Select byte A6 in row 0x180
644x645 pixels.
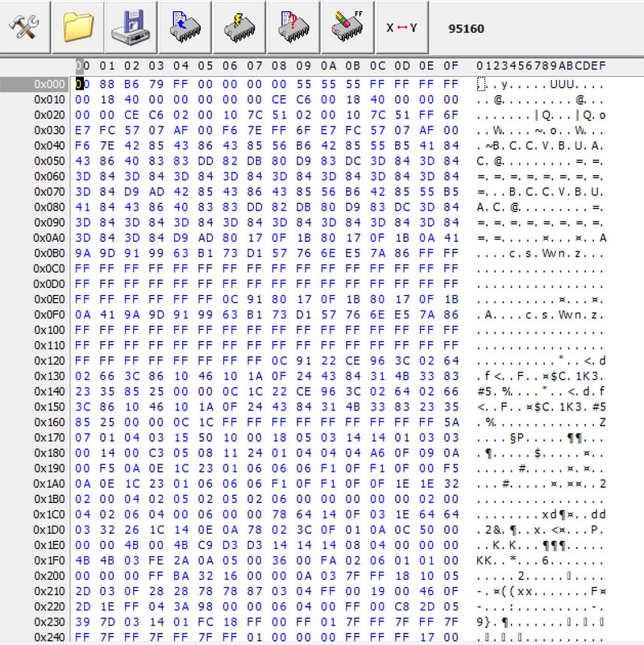(377, 453)
